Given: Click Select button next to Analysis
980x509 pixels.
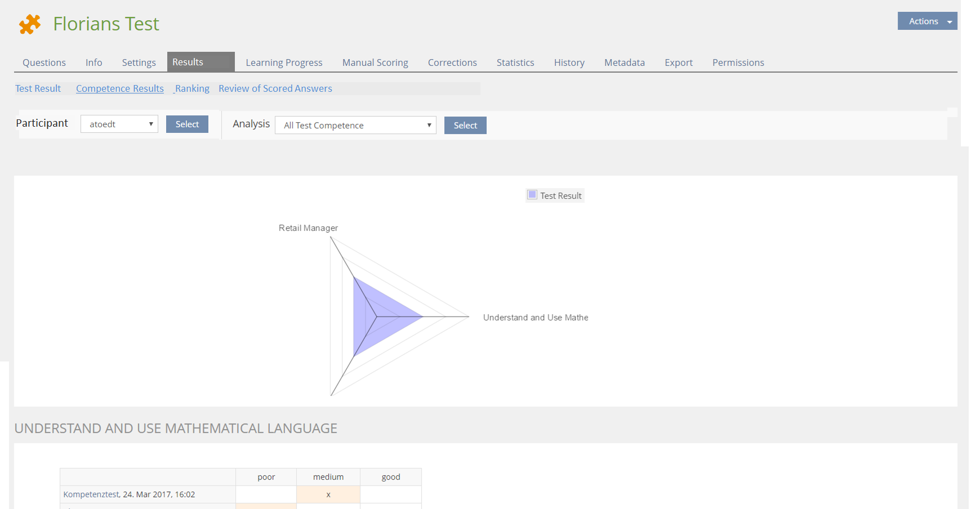Looking at the screenshot, I should tap(465, 125).
